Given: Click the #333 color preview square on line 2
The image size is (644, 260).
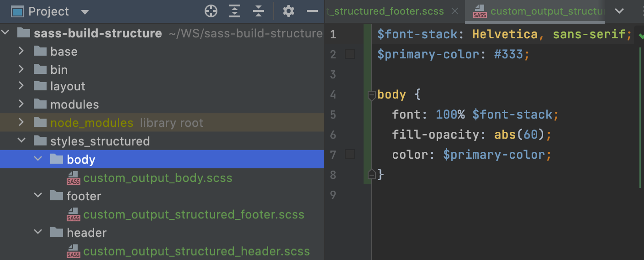Looking at the screenshot, I should [x=350, y=55].
